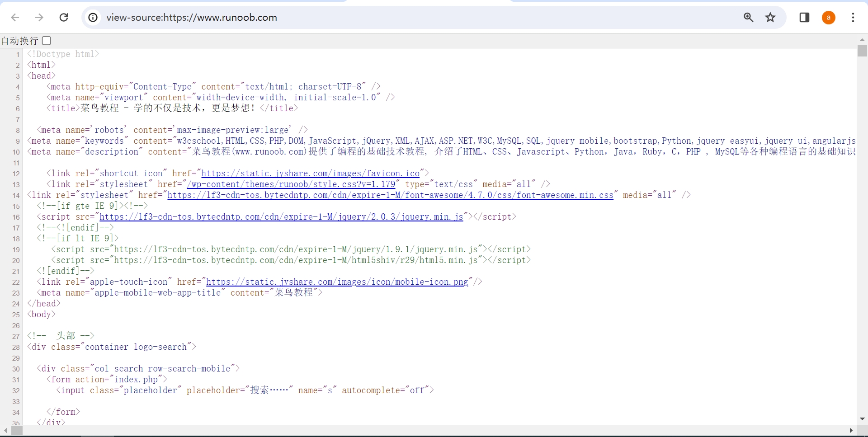Open the site information icon
Image resolution: width=868 pixels, height=437 pixels.
click(x=93, y=18)
